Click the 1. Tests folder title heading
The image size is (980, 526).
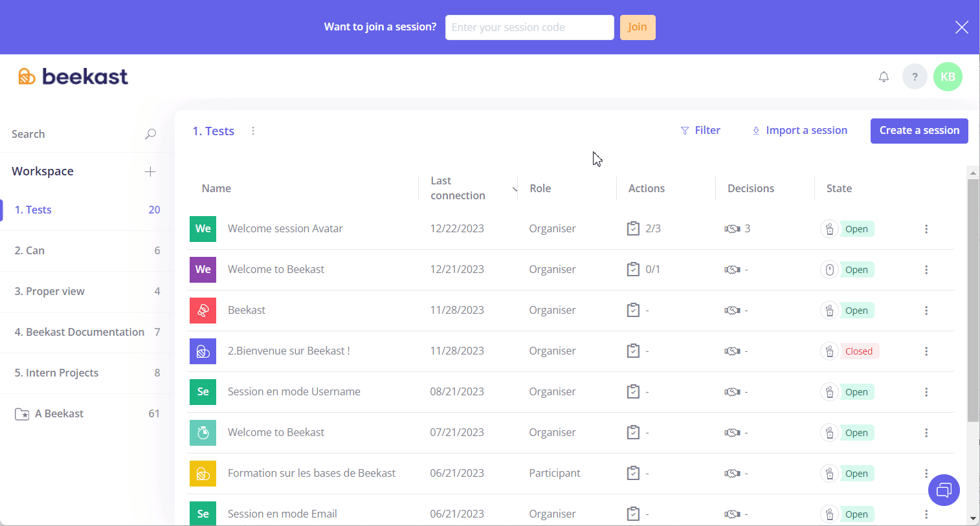(213, 131)
